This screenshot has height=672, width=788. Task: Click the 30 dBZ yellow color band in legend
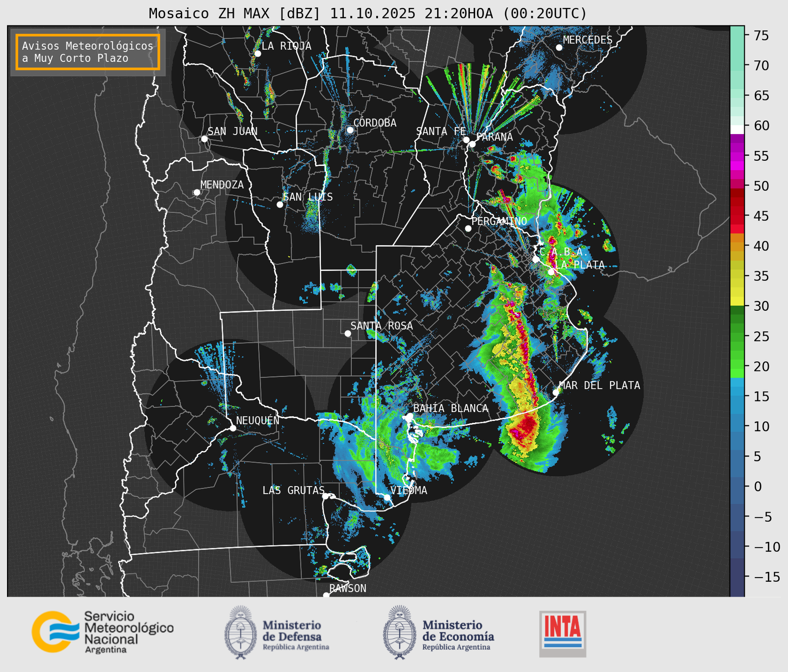(x=737, y=302)
